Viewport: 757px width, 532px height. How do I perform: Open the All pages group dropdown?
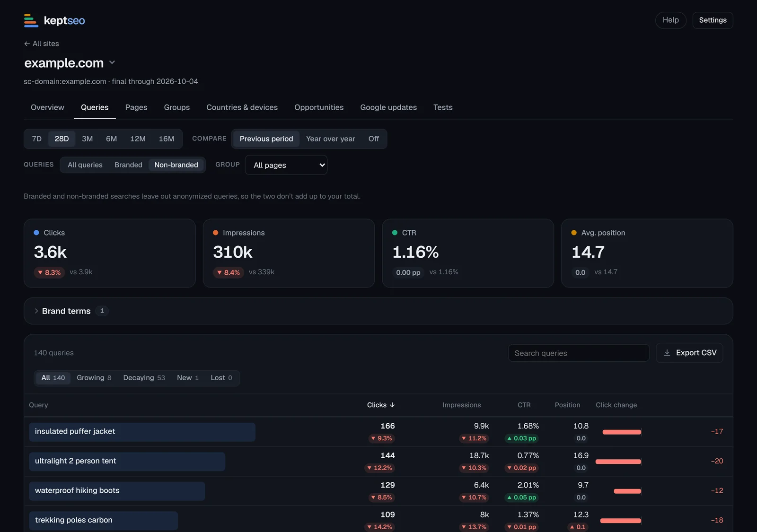click(286, 165)
